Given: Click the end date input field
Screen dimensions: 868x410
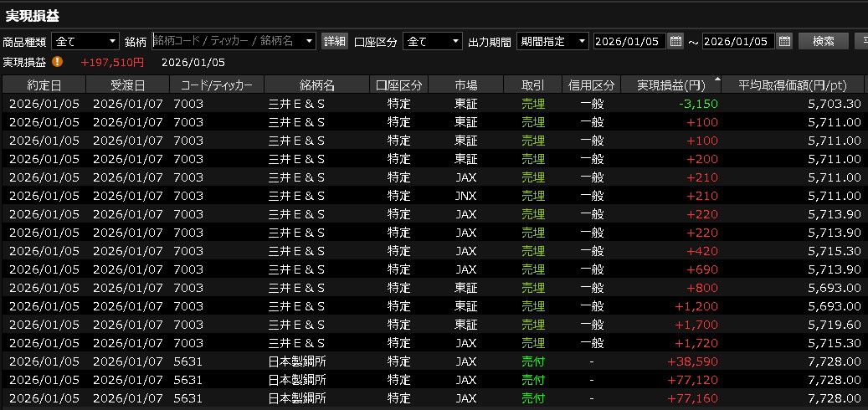Looking at the screenshot, I should [x=738, y=41].
